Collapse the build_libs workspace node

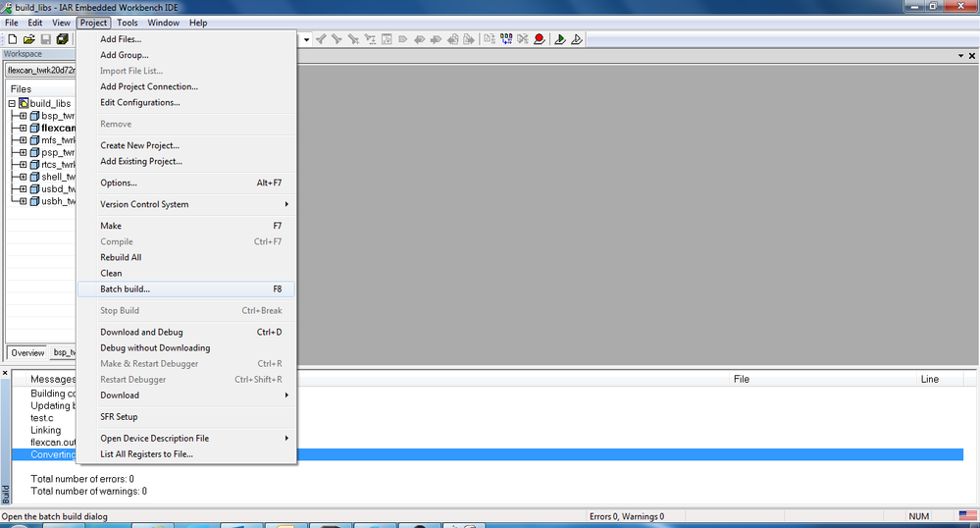12,103
